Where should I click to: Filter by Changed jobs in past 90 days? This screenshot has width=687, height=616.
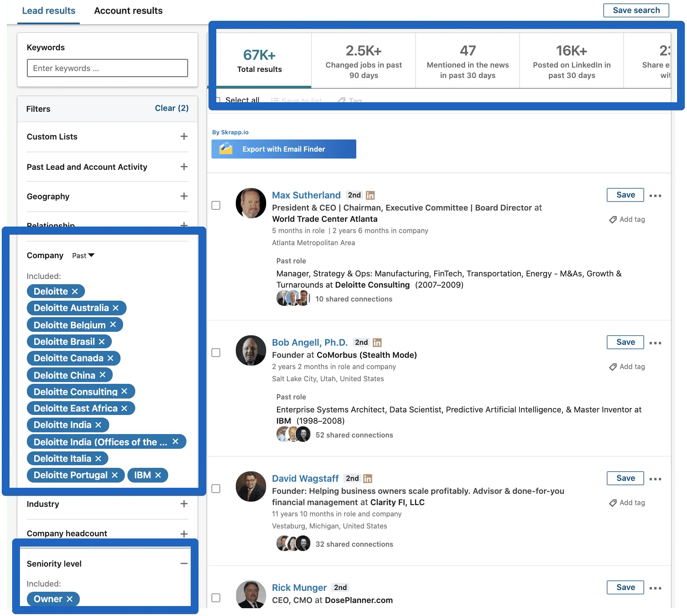[x=363, y=61]
